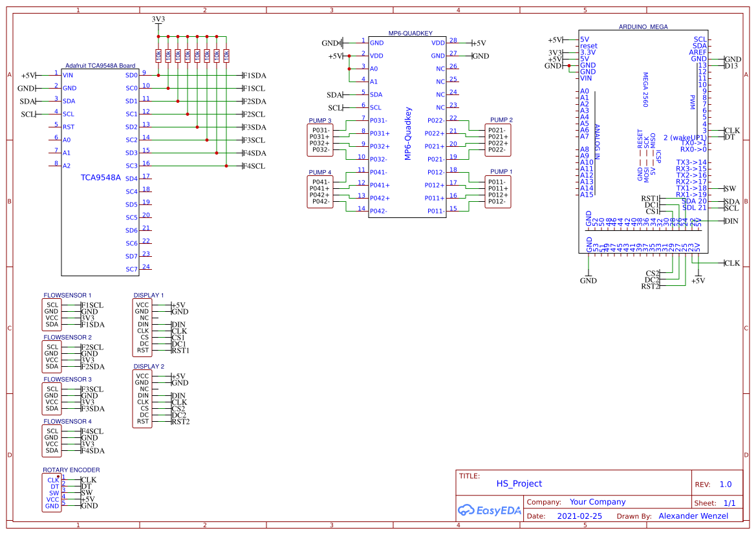Click the TCA9548A chip label

100,177
